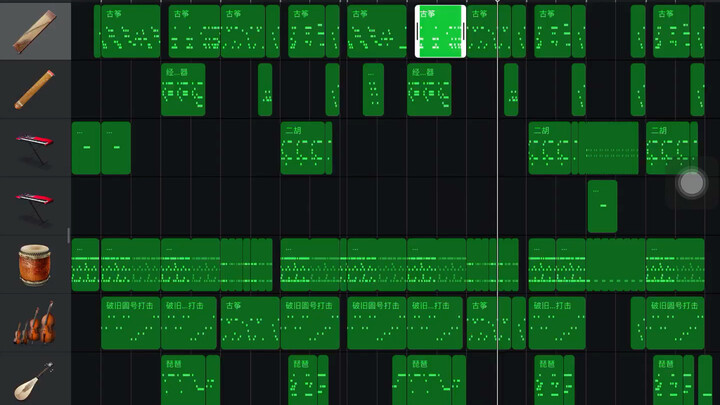The image size is (720, 405).
Task: Select first 古筝 region in strings track
Action: (250, 323)
